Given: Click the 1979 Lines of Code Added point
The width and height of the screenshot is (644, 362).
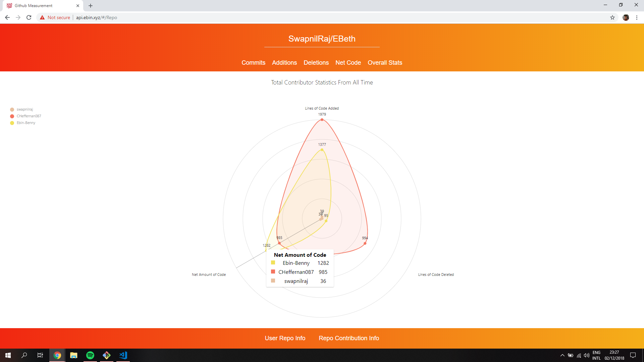Looking at the screenshot, I should click(x=322, y=120).
